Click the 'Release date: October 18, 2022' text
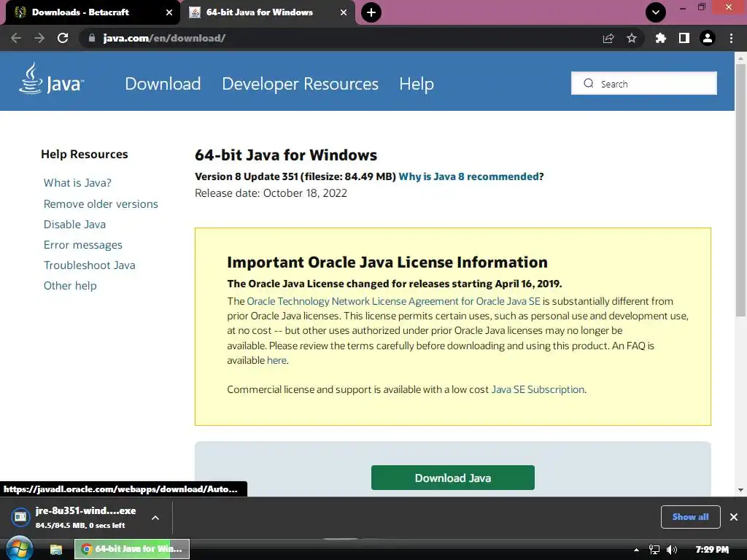 pyautogui.click(x=271, y=193)
